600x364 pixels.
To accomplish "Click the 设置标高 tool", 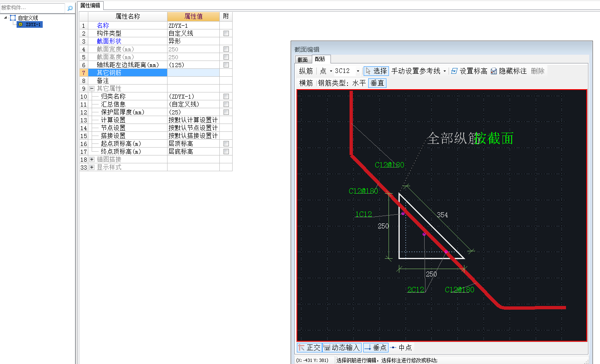I will pyautogui.click(x=469, y=71).
